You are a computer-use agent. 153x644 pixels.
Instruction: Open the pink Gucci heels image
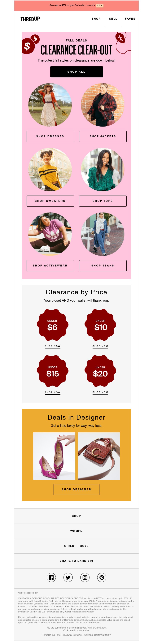(54, 456)
